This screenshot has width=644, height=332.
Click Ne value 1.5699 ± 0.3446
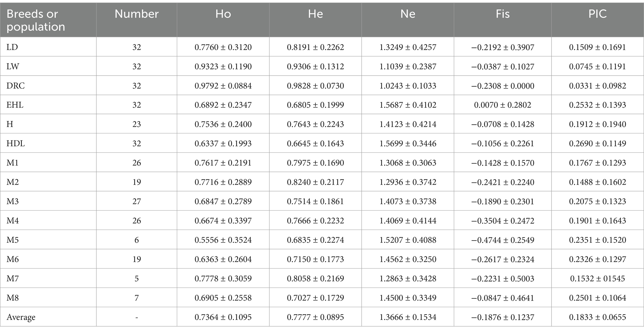408,143
